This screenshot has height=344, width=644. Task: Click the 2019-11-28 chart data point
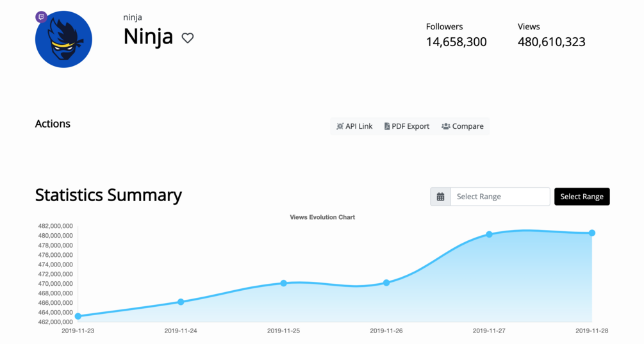[592, 233]
